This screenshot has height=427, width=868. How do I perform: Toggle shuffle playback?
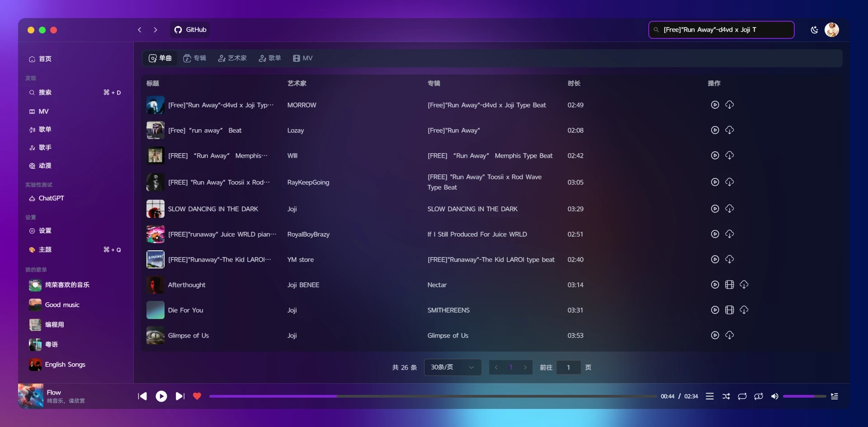click(x=726, y=396)
